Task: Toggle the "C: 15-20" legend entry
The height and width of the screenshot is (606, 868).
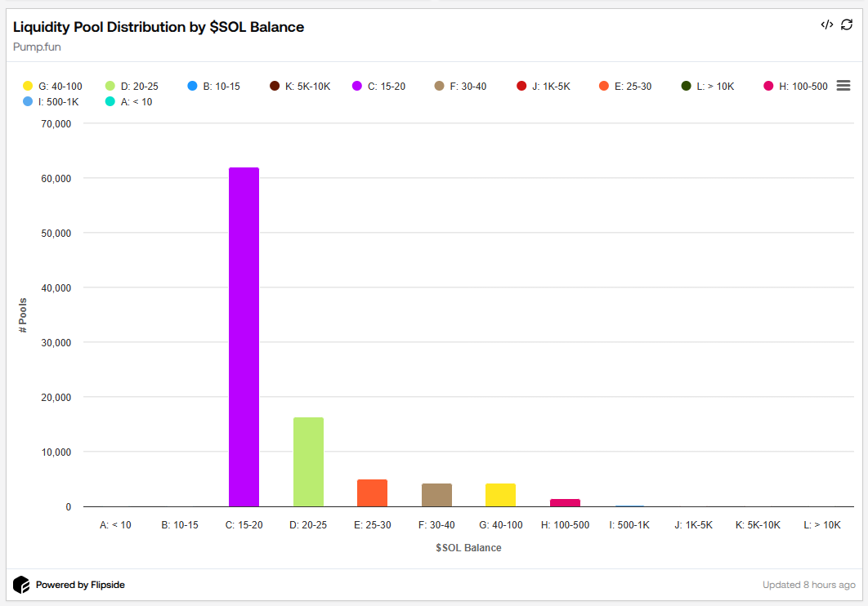Action: tap(380, 86)
